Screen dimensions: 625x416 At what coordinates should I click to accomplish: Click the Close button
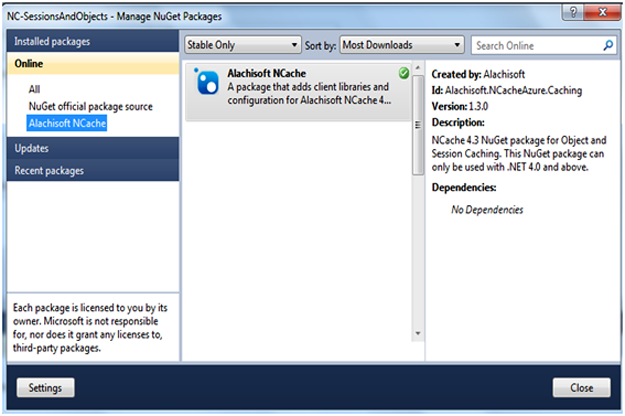pos(582,388)
